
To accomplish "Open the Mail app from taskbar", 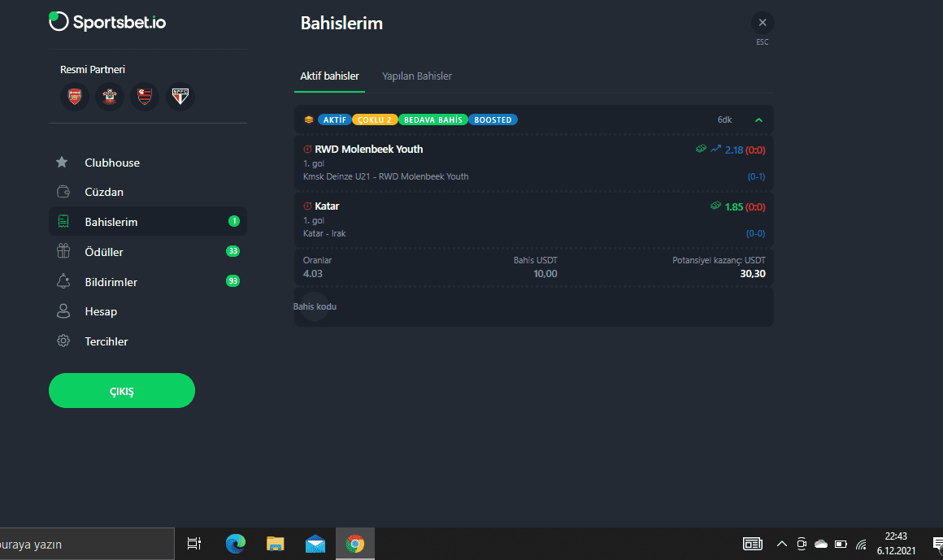I will pos(315,544).
